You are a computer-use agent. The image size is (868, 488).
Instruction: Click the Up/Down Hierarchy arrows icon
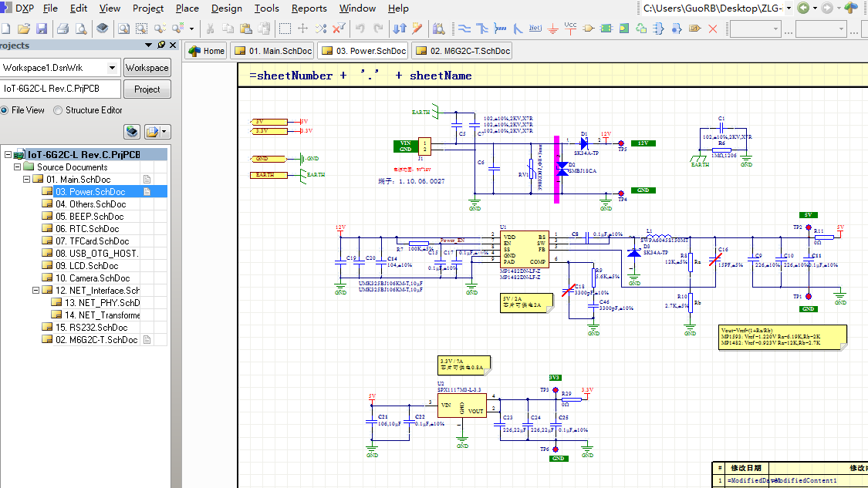[x=399, y=29]
